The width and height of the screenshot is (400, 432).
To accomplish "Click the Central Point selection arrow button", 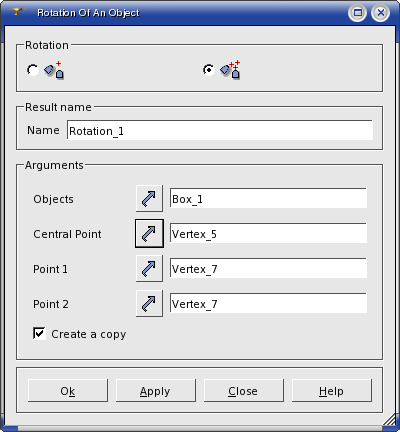I will click(x=149, y=233).
